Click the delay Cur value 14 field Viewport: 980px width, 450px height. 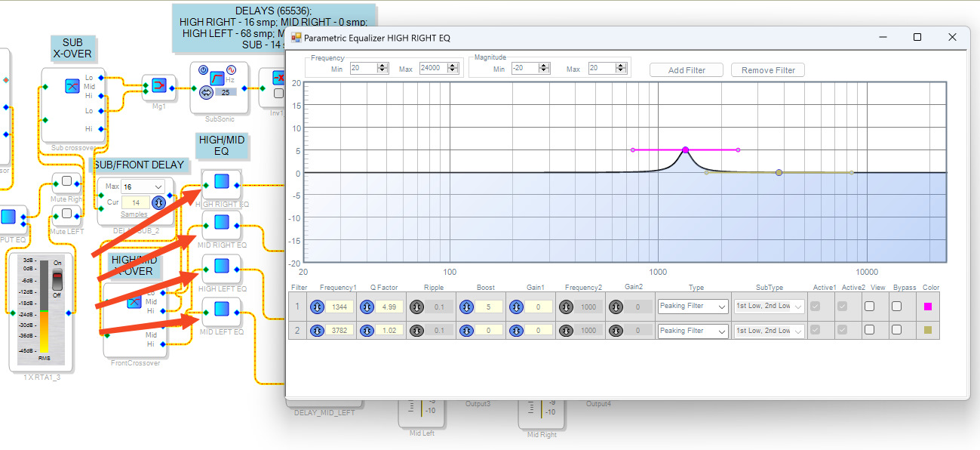click(x=136, y=202)
